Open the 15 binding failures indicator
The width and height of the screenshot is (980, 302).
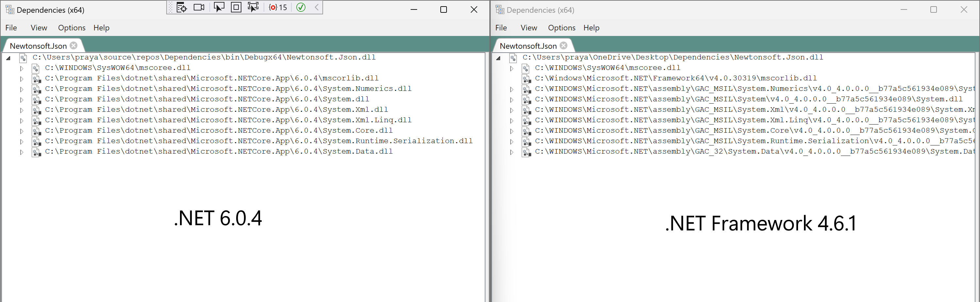tap(278, 7)
